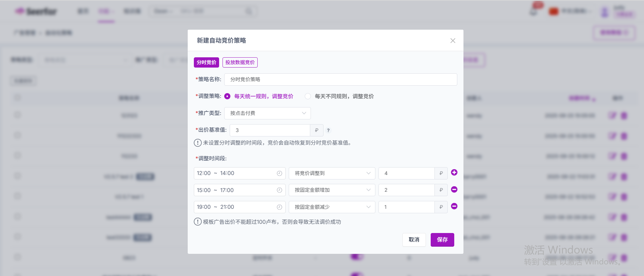Remove the 15:00 ~ 17:00 time period row
The width and height of the screenshot is (644, 276).
click(454, 190)
